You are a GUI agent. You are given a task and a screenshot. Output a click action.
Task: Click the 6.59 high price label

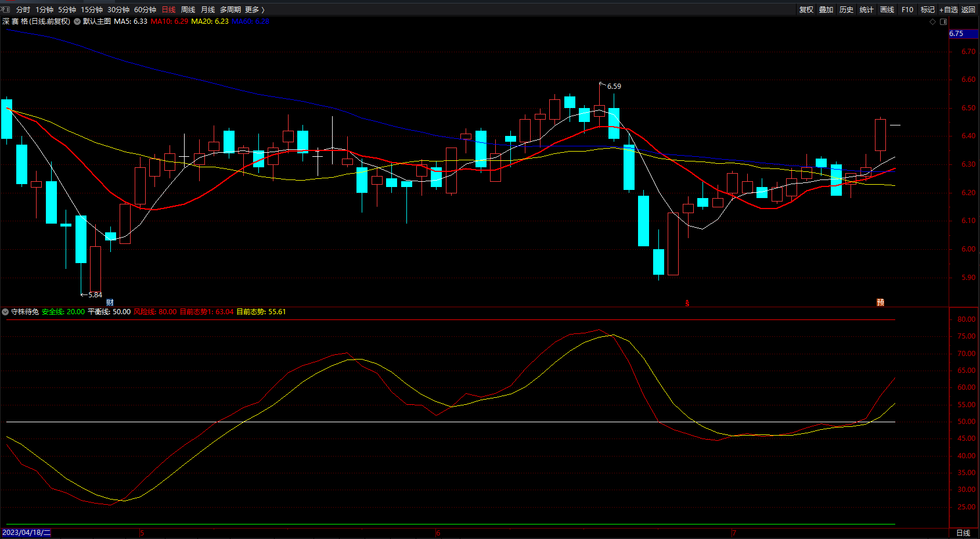pos(614,87)
